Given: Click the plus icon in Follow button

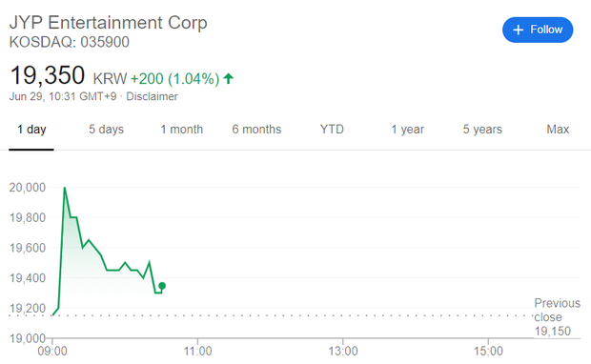Looking at the screenshot, I should pyautogui.click(x=519, y=30).
